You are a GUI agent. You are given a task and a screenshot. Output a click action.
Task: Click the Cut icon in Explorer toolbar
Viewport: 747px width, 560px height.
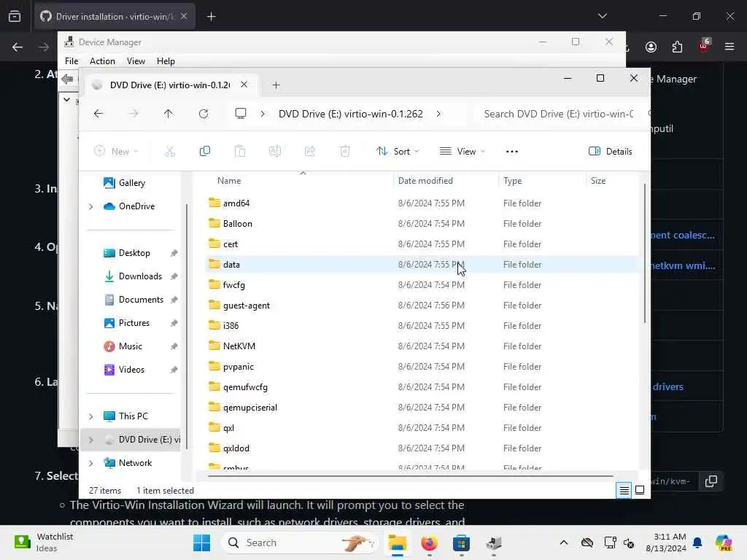click(169, 152)
